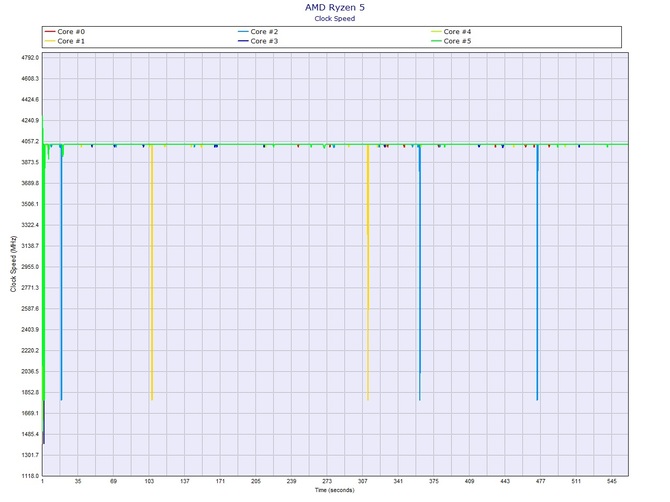Click the red Core #0 legend line
Viewport: 670px width, 502px height.
50,32
